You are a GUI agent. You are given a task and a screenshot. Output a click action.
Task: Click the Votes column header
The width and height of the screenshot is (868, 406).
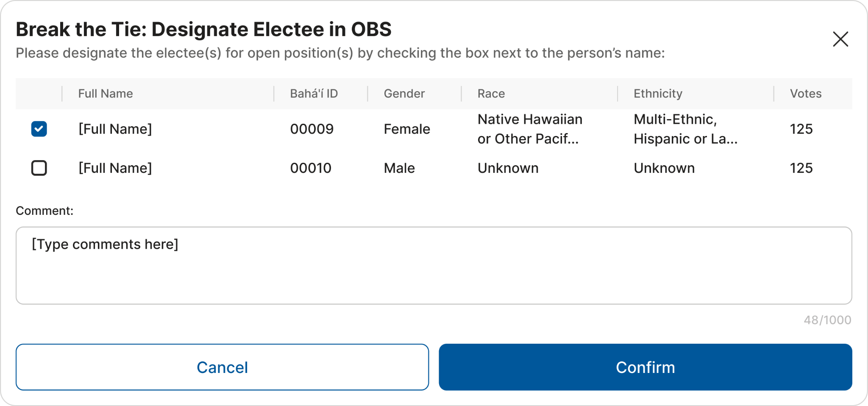[805, 94]
